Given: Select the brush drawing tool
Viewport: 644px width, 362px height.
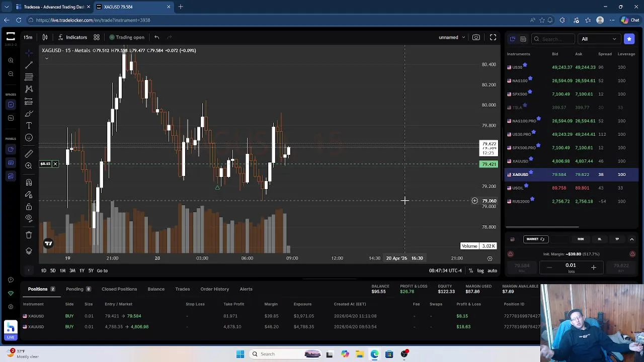Looking at the screenshot, I should click(x=29, y=114).
